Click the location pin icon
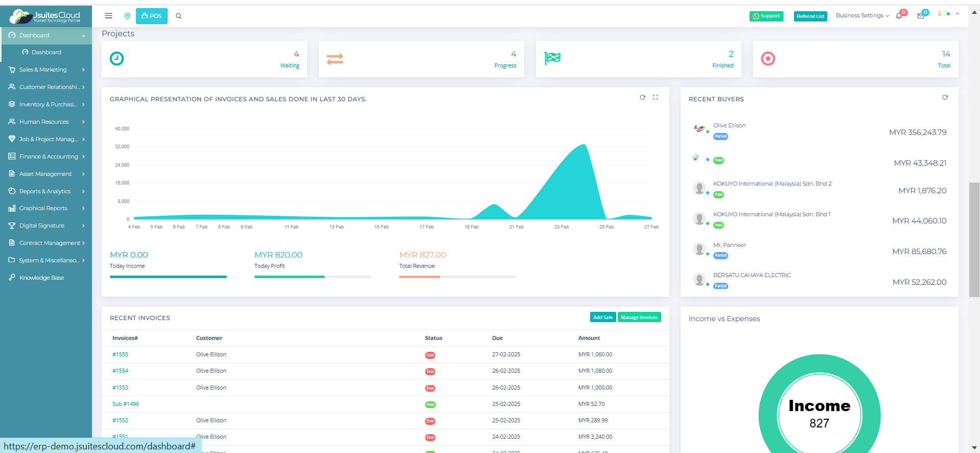 coord(127,16)
